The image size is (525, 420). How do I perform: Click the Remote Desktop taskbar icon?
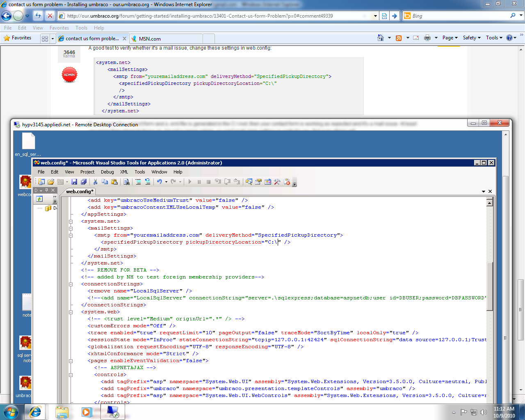click(x=113, y=412)
